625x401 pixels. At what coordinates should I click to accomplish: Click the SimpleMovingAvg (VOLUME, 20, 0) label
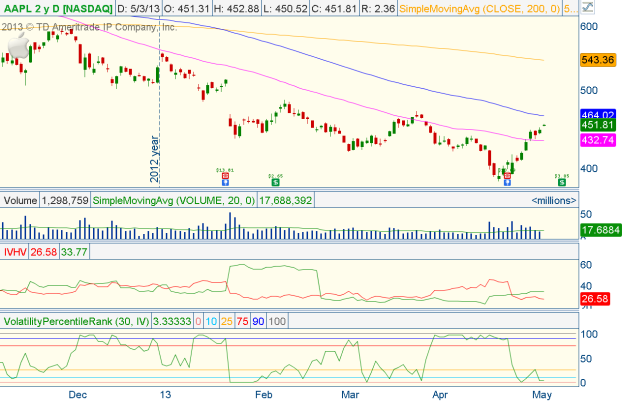[173, 200]
